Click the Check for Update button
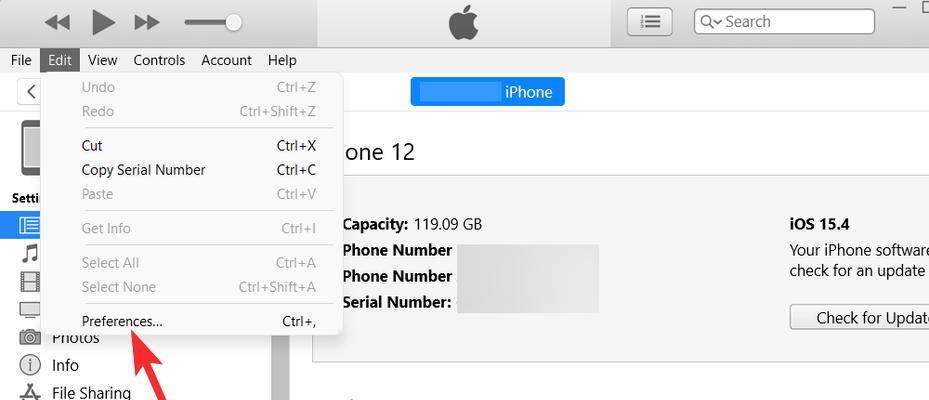 pos(860,318)
